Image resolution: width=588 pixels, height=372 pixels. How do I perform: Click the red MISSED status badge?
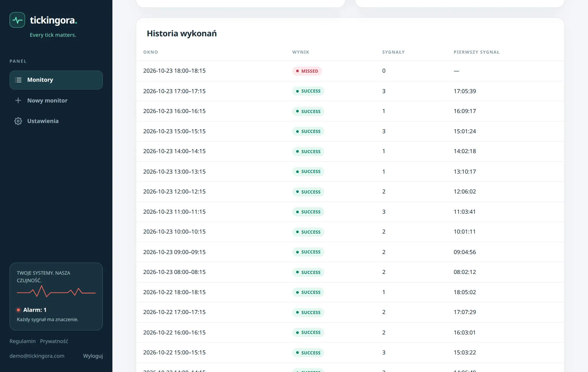[307, 71]
